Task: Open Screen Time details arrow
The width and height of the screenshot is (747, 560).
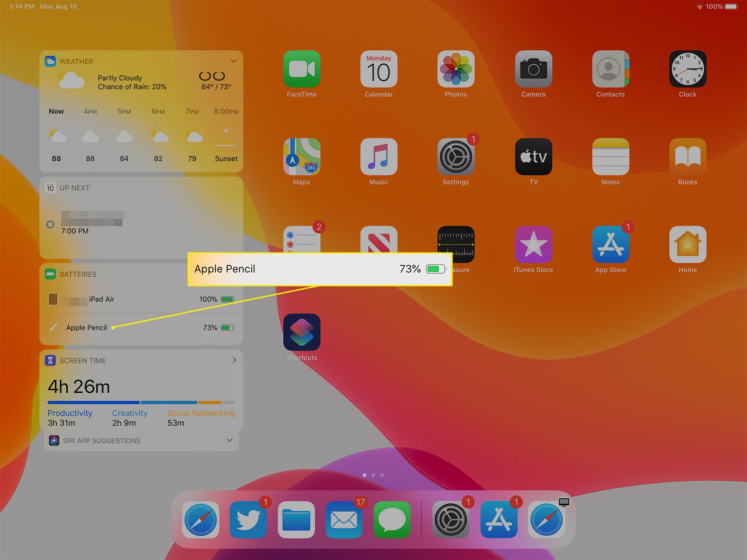Action: (234, 360)
